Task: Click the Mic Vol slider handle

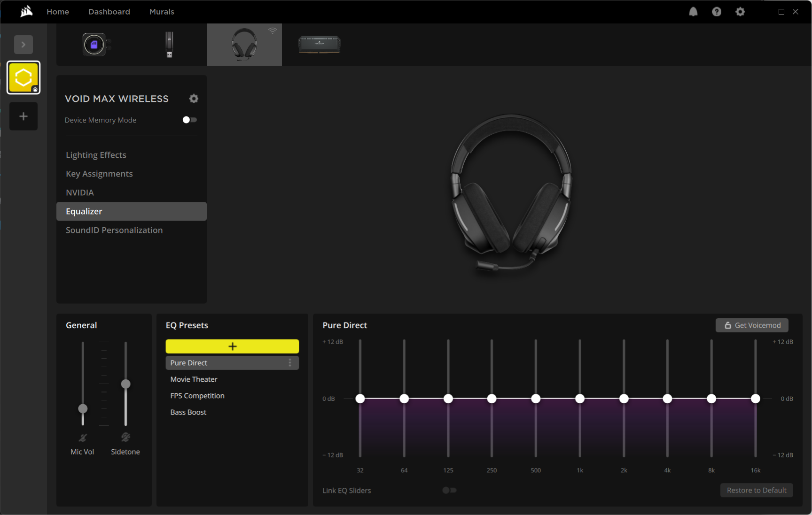Action: pyautogui.click(x=83, y=408)
